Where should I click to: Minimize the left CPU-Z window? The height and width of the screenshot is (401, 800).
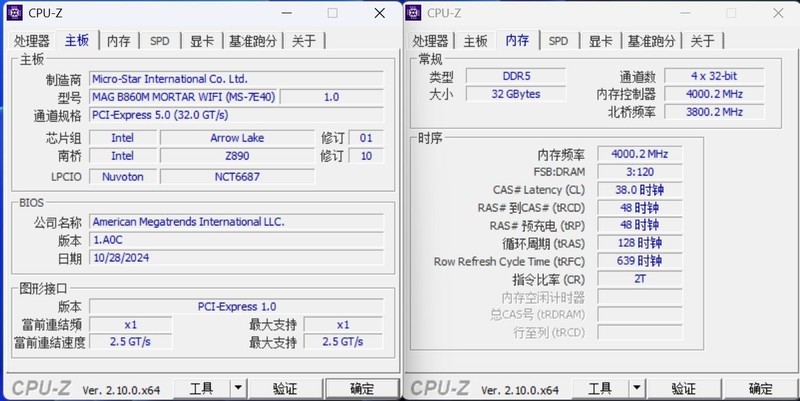[x=287, y=13]
